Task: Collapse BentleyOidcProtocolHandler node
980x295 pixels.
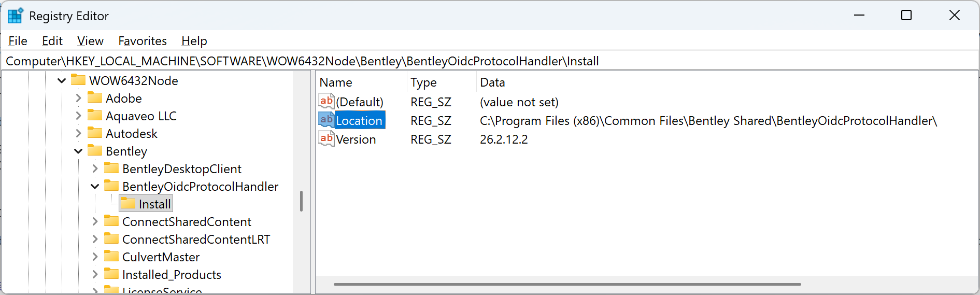Action: tap(95, 186)
